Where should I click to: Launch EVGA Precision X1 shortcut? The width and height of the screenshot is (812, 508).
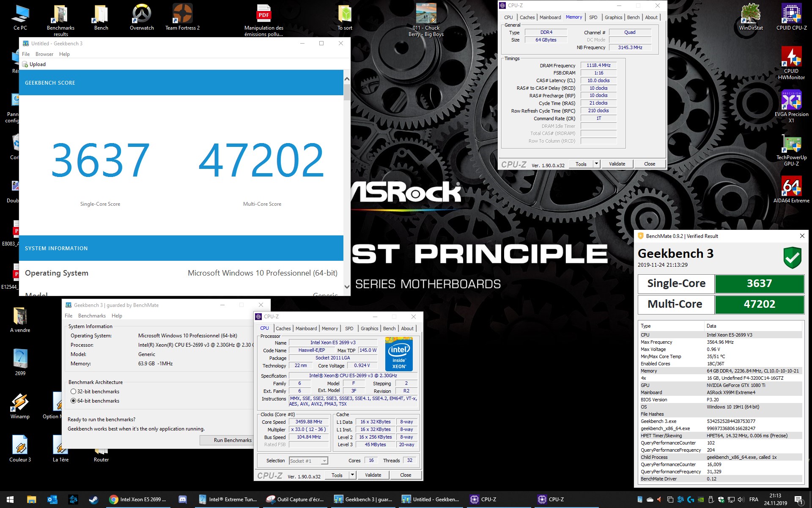(791, 107)
